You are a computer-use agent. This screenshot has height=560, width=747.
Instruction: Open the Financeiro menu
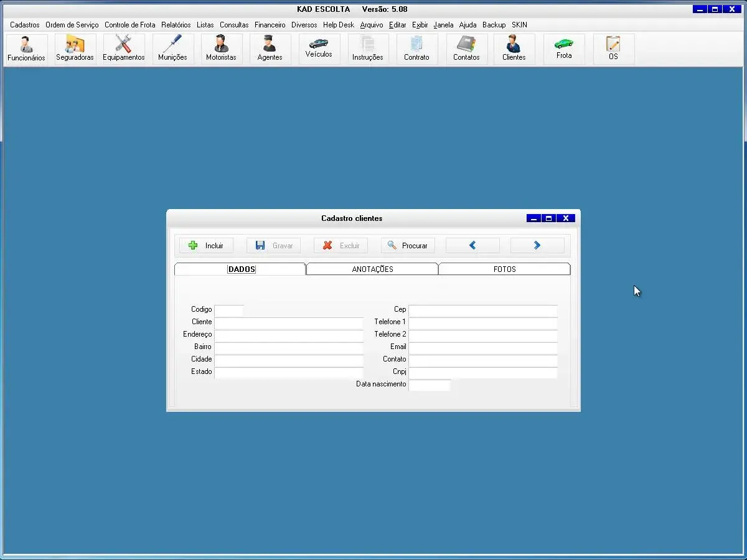point(270,25)
